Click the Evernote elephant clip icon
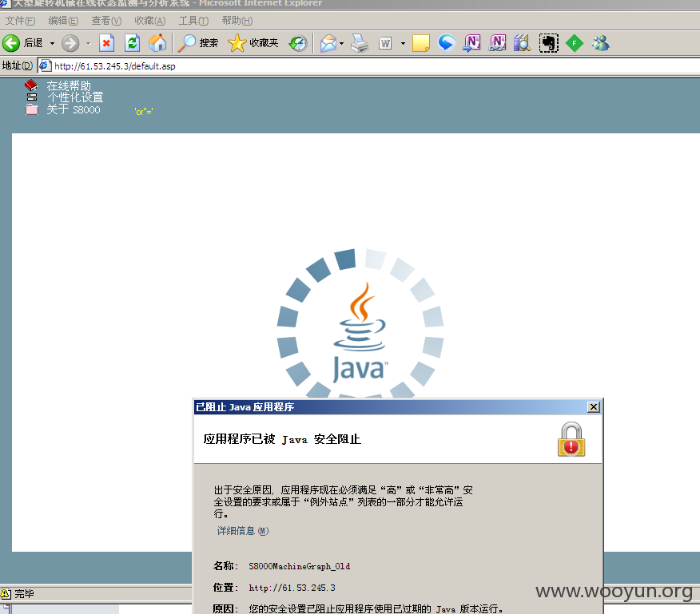 point(549,43)
